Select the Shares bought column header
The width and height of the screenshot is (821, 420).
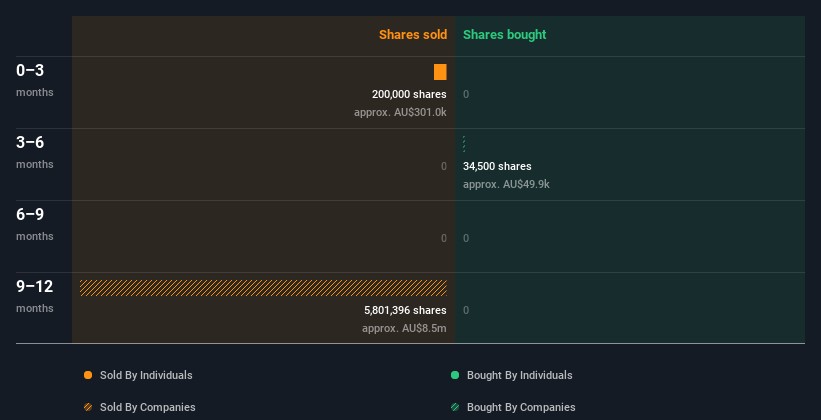click(505, 35)
